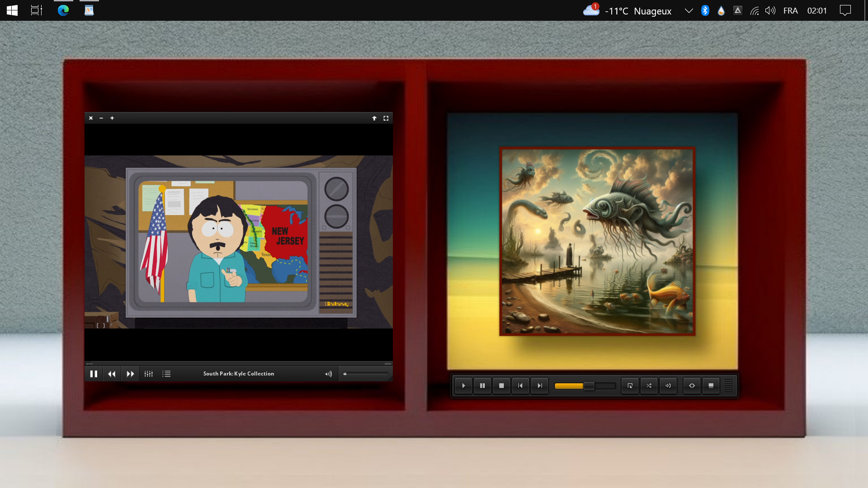Screen dimensions: 868x488
Task: Pause the South Park video
Action: coord(94,374)
